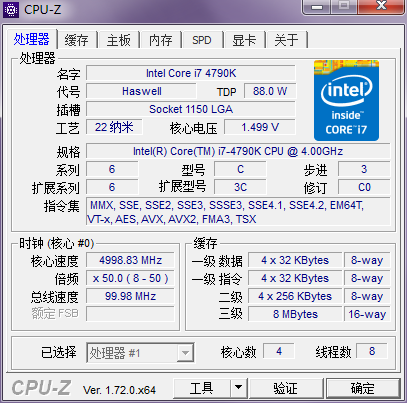Click the 确定 button
Image resolution: width=407 pixels, height=403 pixels.
pyautogui.click(x=363, y=388)
